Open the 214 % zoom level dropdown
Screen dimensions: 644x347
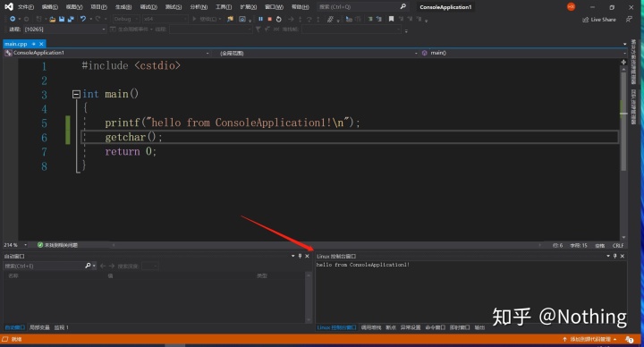click(25, 245)
